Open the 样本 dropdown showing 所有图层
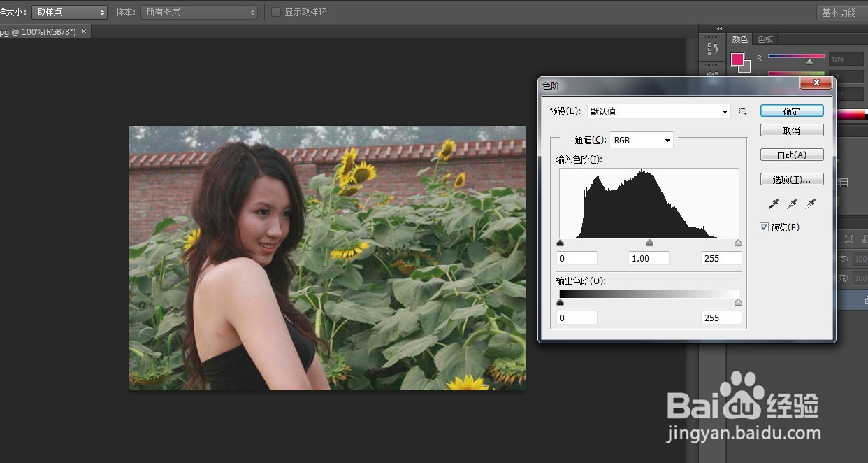Viewport: 868px width, 463px height. point(198,11)
